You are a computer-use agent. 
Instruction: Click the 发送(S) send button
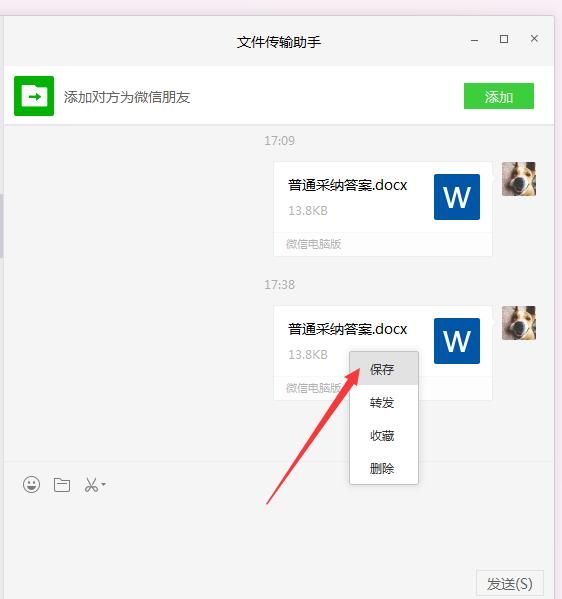coord(510,584)
